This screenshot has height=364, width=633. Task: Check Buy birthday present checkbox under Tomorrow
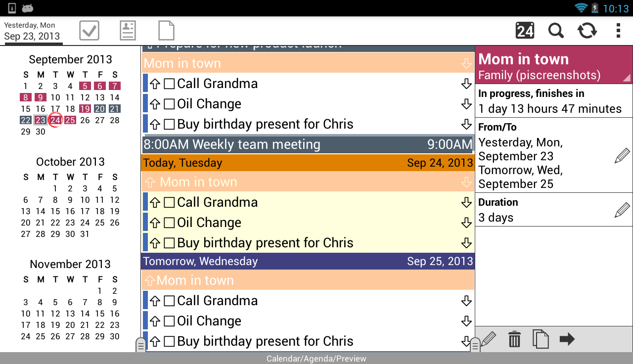[x=169, y=341]
